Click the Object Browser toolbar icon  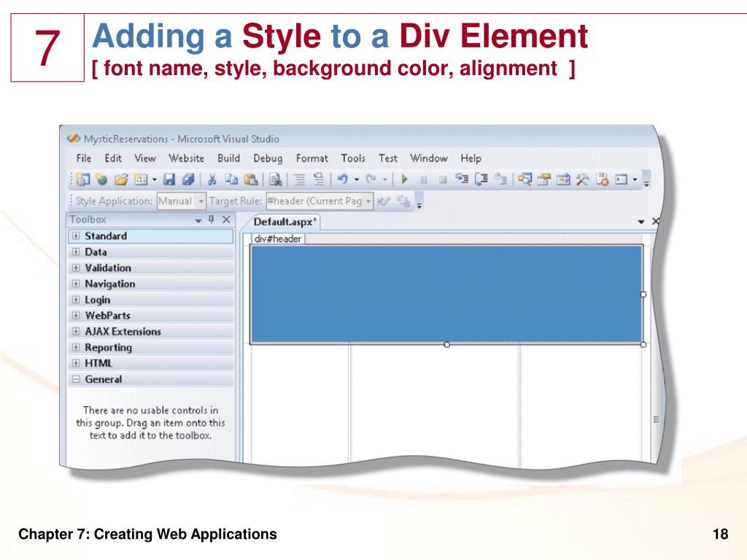(x=563, y=179)
